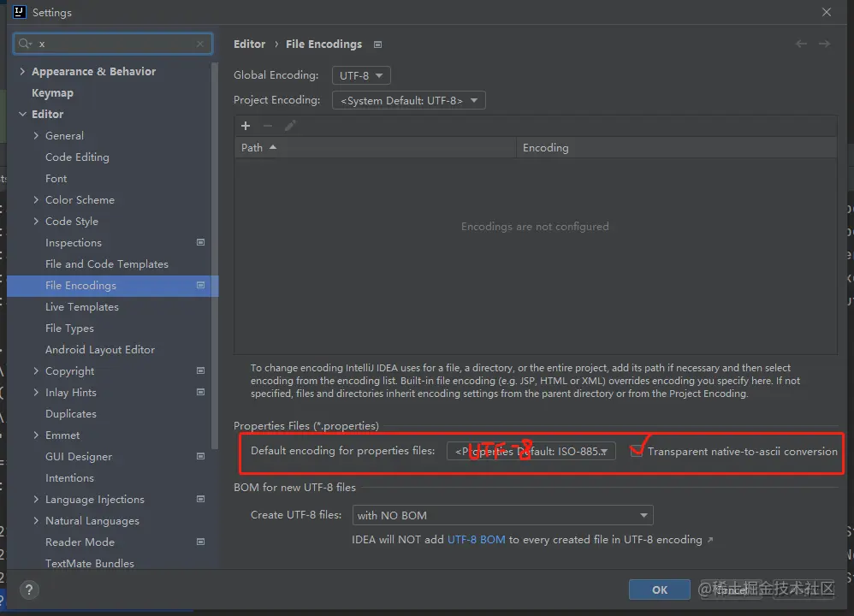Click the Encoding column header
854x616 pixels.
(x=677, y=148)
